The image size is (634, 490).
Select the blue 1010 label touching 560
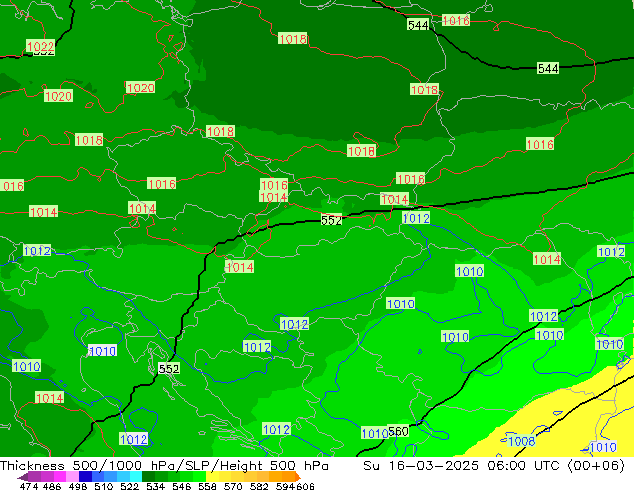point(374,433)
